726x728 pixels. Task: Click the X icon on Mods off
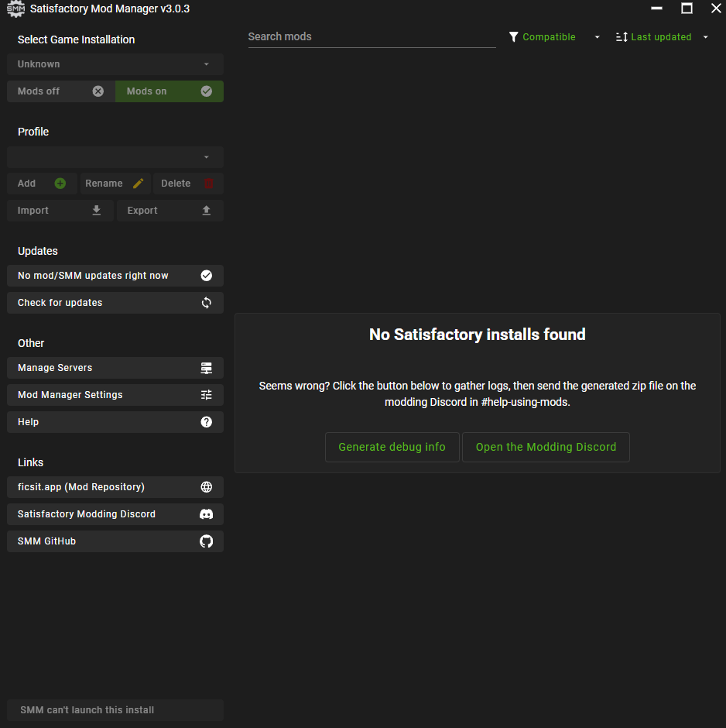98,91
